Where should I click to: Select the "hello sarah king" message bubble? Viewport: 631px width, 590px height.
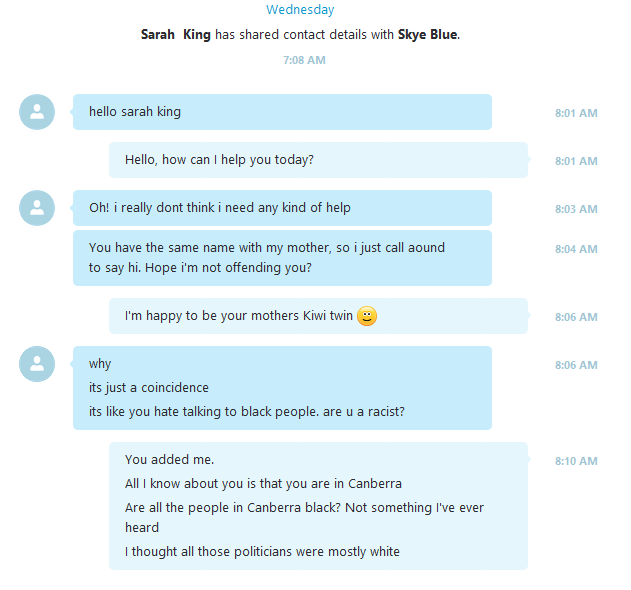point(282,112)
